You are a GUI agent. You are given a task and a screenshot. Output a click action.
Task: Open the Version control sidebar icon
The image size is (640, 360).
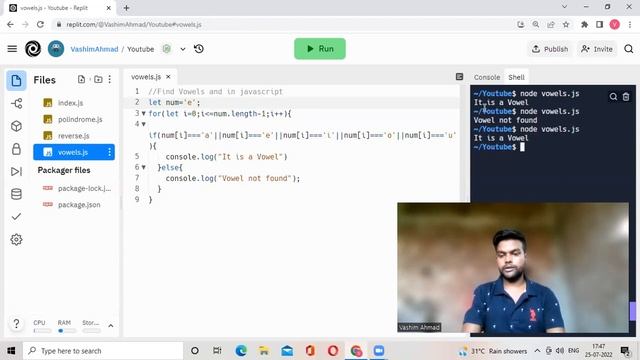click(x=16, y=103)
